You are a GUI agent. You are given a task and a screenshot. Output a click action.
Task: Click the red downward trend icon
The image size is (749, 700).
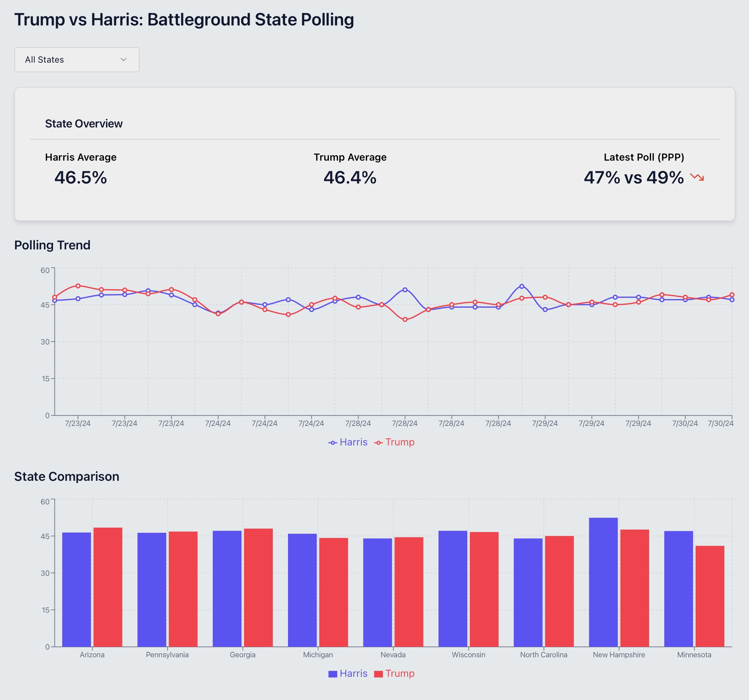697,177
